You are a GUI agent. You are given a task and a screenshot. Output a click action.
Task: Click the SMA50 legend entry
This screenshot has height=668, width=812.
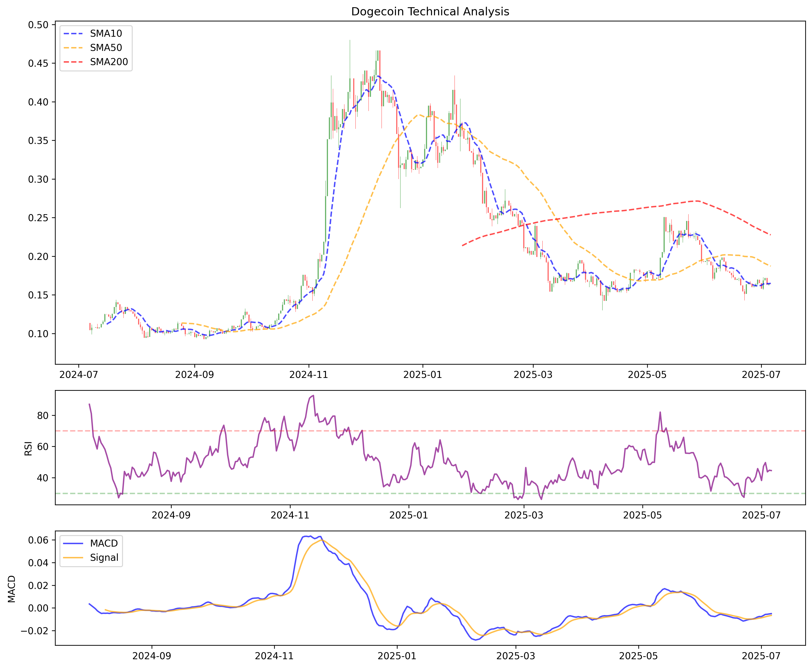[106, 48]
